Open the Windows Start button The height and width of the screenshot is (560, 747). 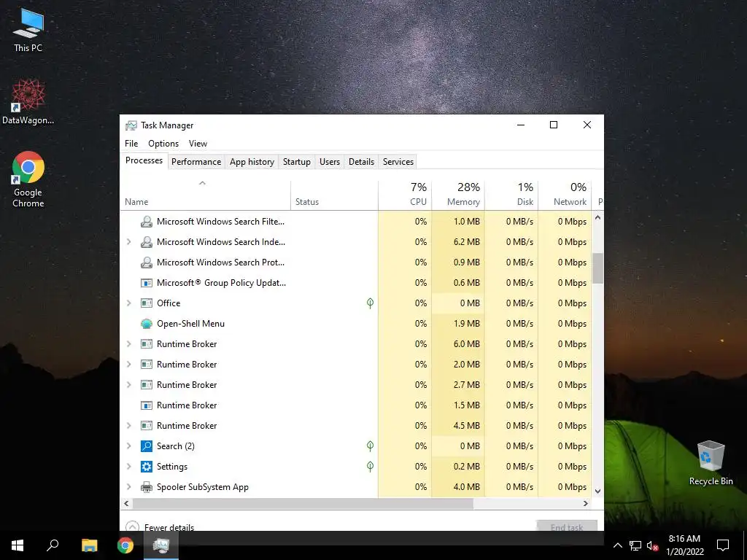pyautogui.click(x=18, y=545)
